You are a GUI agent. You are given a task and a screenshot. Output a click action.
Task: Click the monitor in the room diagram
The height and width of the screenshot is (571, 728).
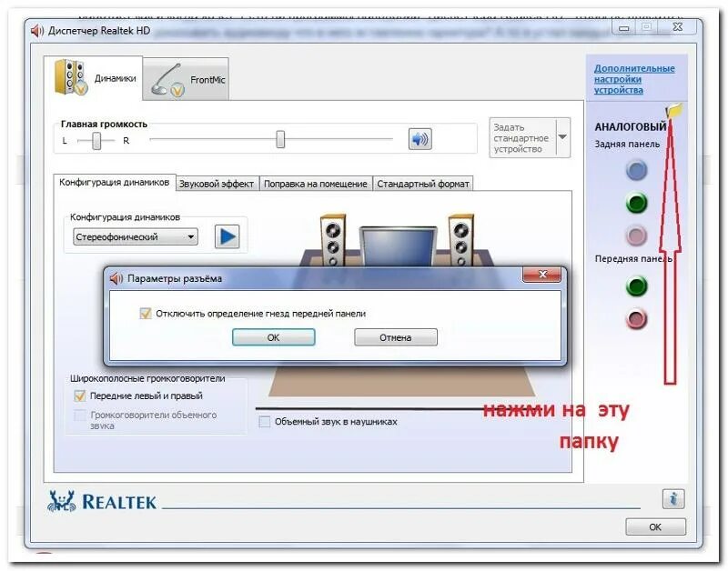click(x=399, y=245)
